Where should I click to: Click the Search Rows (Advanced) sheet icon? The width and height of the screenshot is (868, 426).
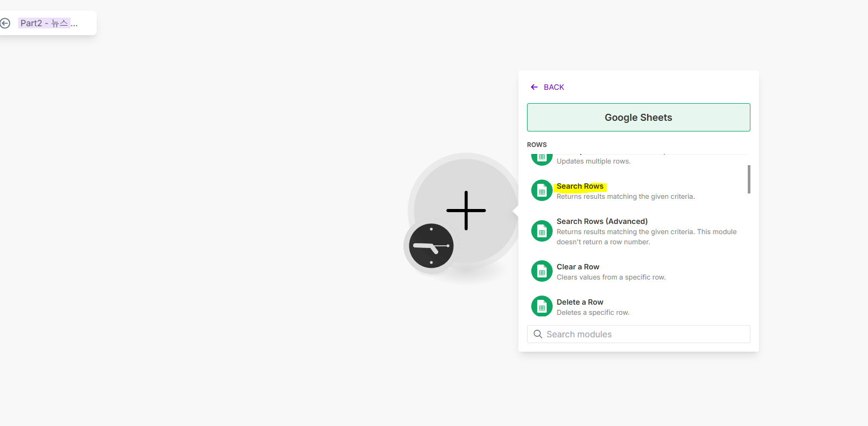pos(541,231)
